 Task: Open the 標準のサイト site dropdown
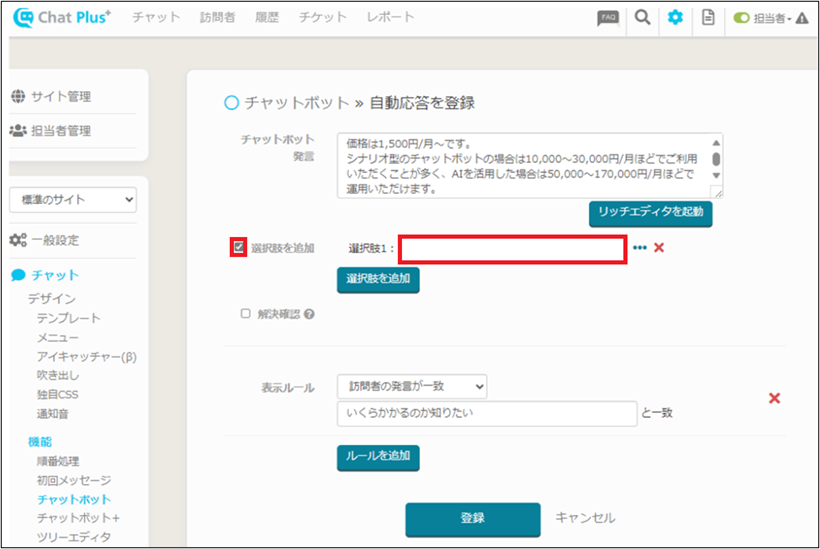(73, 200)
